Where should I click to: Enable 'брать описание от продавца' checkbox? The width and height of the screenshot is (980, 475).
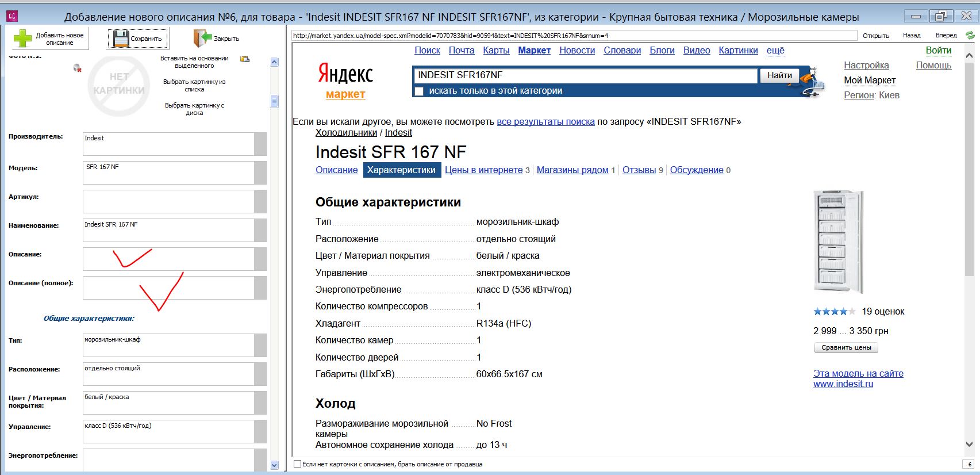point(297,463)
